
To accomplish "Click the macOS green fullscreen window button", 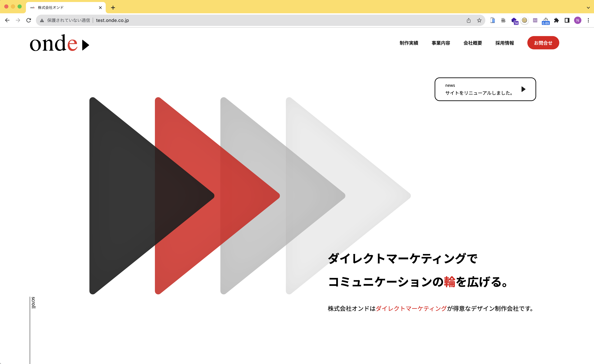I will [19, 6].
